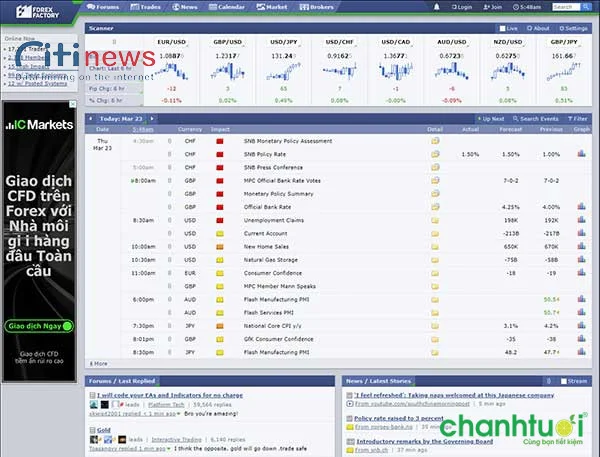Viewport: 600px width, 457px height.
Task: Go to previous calendar day arrow
Action: pos(90,119)
